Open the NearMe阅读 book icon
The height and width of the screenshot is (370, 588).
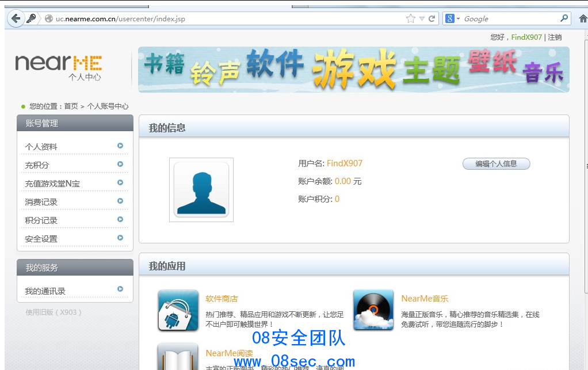[x=178, y=357]
